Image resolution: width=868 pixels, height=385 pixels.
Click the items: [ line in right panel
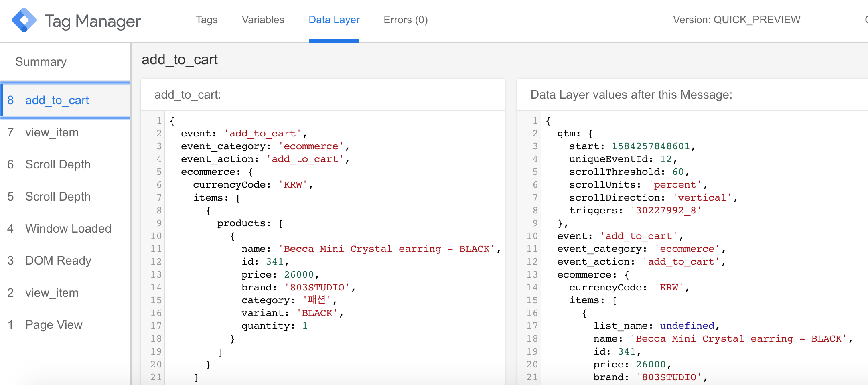click(x=593, y=300)
